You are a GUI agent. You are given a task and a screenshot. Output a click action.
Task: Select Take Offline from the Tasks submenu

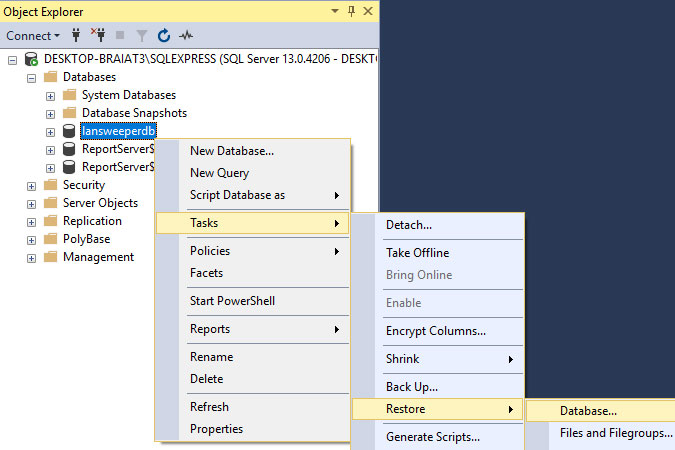tap(417, 253)
